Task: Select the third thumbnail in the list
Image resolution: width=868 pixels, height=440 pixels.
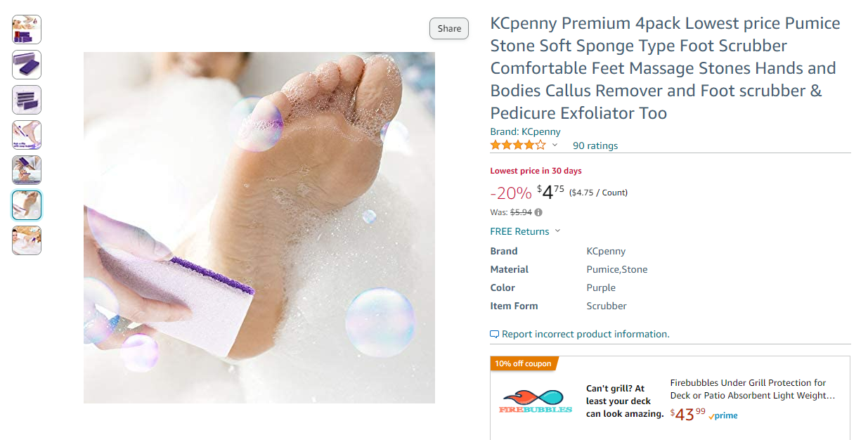Action: tap(27, 100)
